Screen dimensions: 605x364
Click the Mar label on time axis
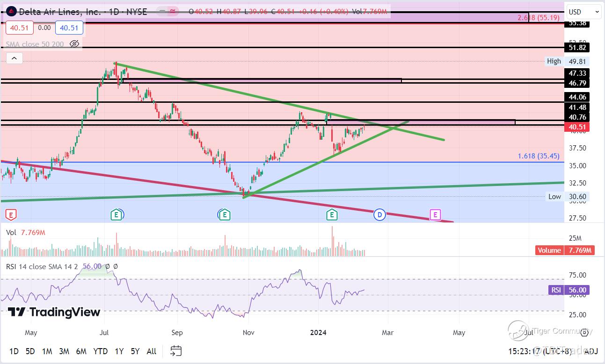388,333
